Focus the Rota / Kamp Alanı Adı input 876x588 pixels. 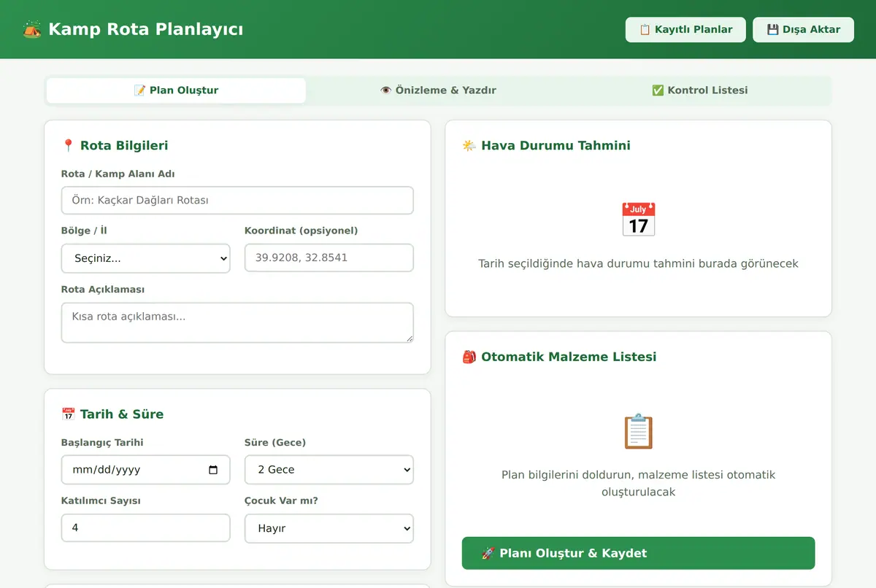(x=237, y=200)
